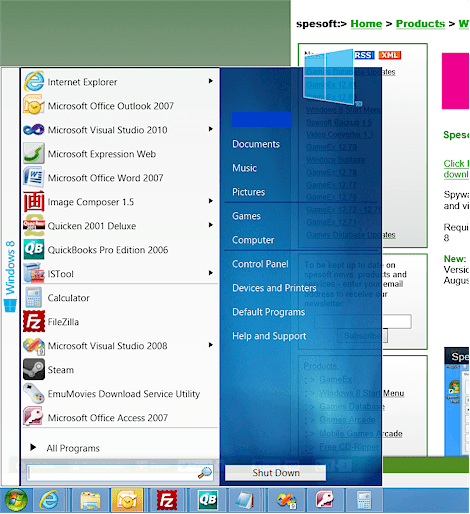
Task: Expand Internet Explorer submenu arrow
Action: 211,81
